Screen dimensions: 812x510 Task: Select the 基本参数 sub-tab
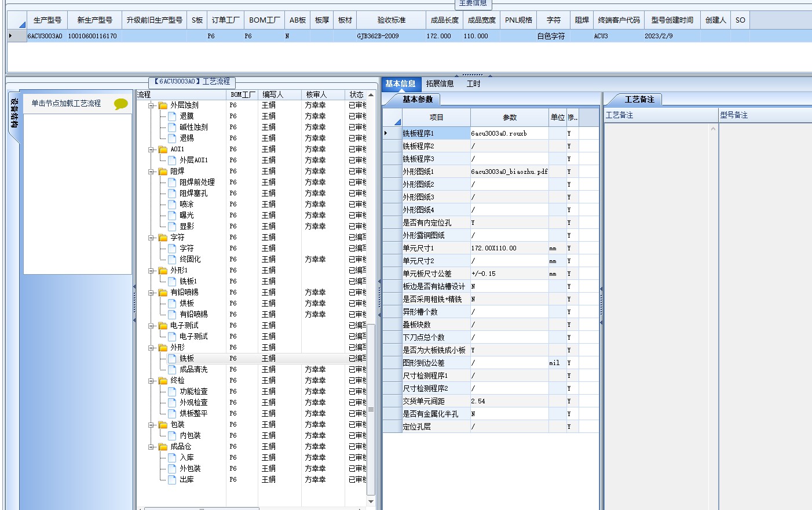pyautogui.click(x=418, y=99)
